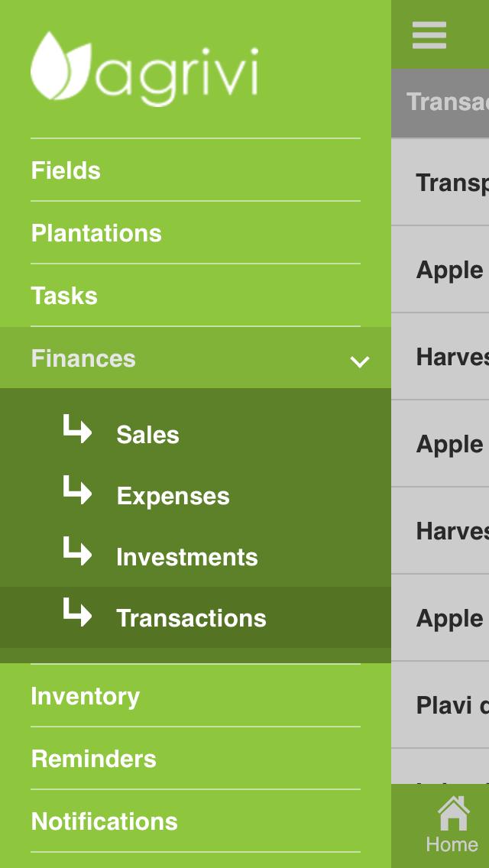
Task: Tap the Home house icon
Action: click(452, 815)
